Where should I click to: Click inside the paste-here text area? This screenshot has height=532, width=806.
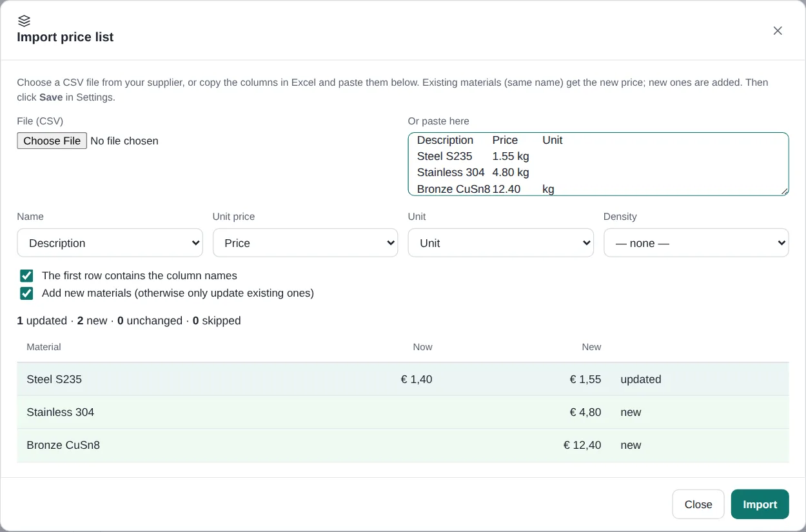pyautogui.click(x=598, y=164)
